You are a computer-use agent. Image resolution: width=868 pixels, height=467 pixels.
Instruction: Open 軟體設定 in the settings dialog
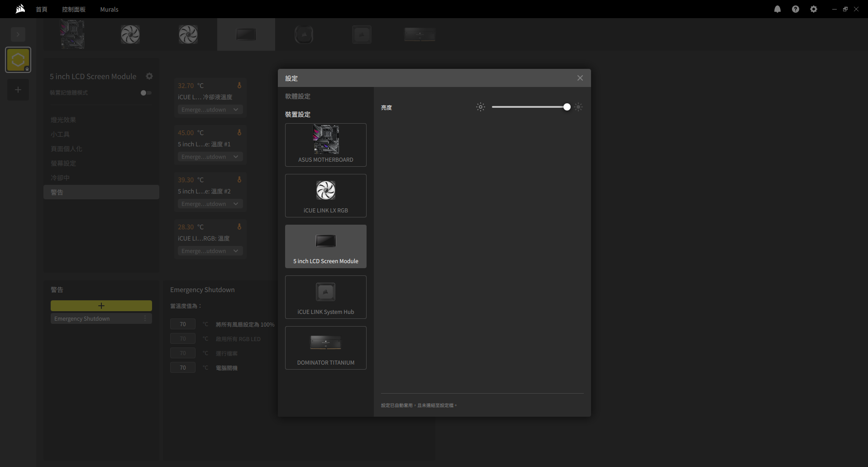pyautogui.click(x=298, y=96)
